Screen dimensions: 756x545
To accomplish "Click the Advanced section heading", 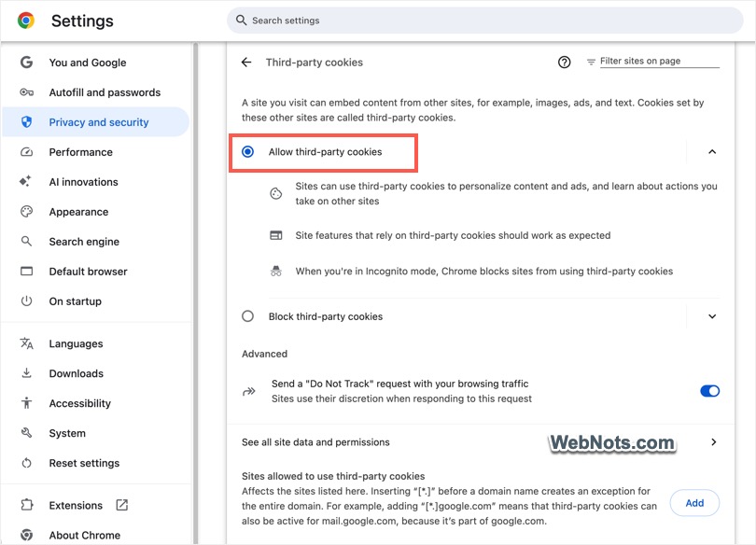I will (265, 354).
